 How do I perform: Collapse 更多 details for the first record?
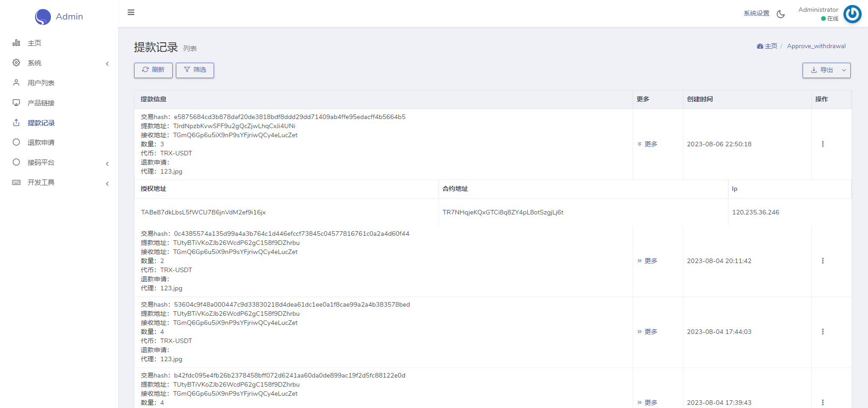tap(648, 144)
